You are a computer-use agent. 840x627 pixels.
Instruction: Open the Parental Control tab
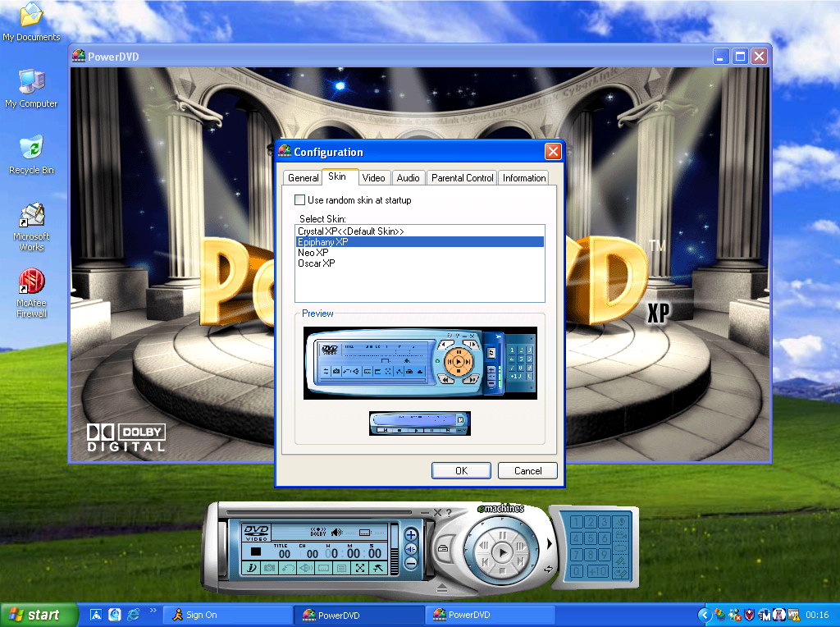[463, 178]
